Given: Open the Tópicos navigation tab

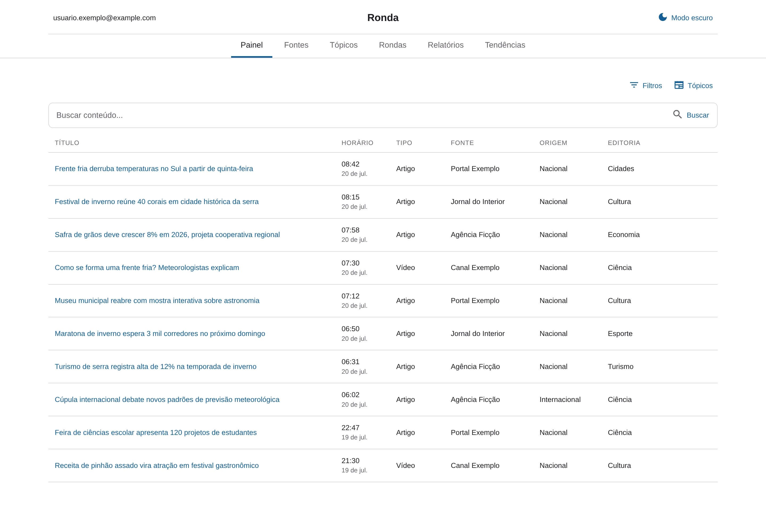Looking at the screenshot, I should 343,45.
